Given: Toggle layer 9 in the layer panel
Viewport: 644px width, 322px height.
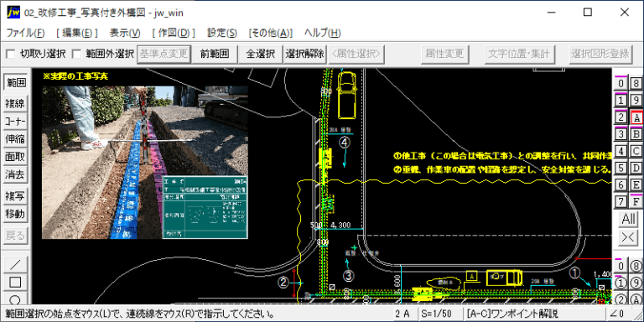Looking at the screenshot, I should [636, 101].
